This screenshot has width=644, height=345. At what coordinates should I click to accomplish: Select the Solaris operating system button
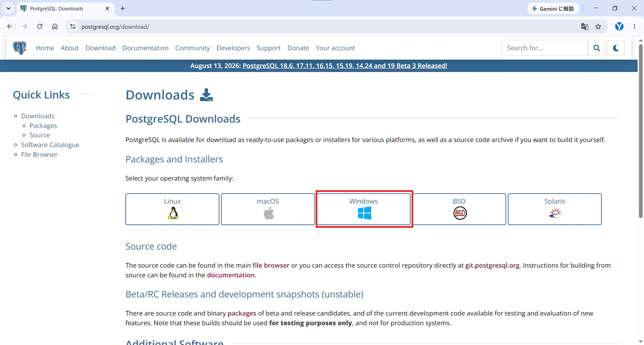pos(555,209)
